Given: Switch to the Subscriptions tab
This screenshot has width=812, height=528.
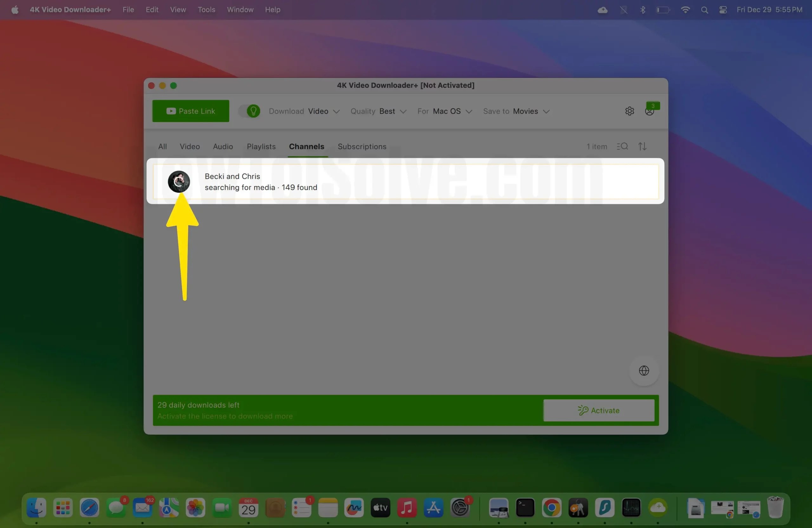Looking at the screenshot, I should [x=362, y=146].
